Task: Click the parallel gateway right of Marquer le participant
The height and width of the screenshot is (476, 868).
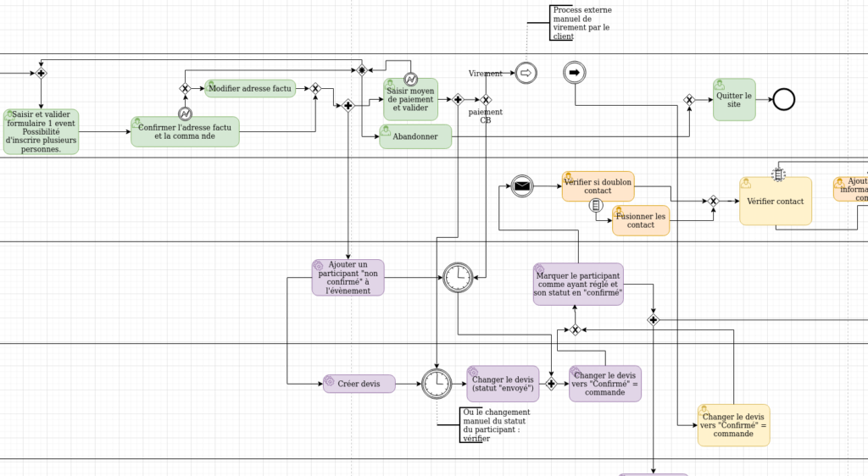Action: click(x=654, y=320)
